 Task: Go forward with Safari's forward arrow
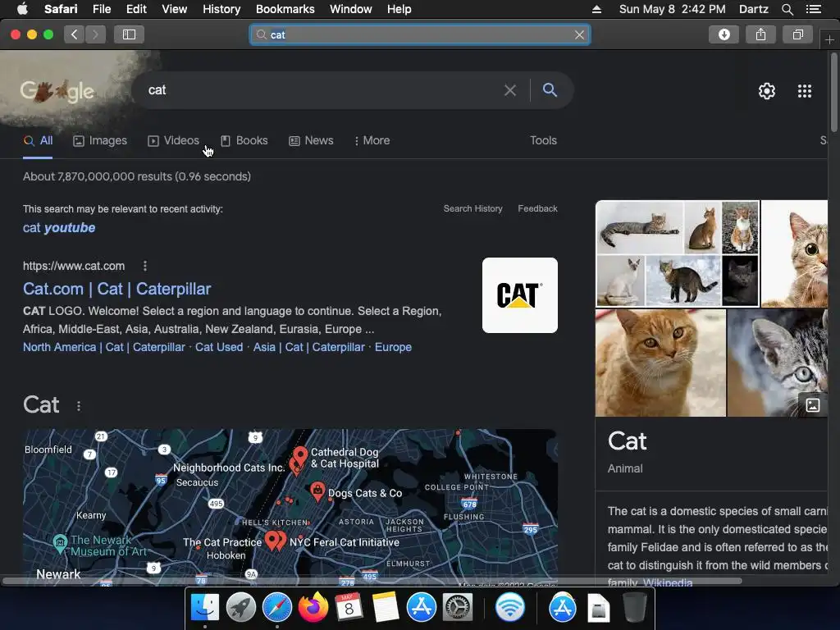pyautogui.click(x=95, y=34)
